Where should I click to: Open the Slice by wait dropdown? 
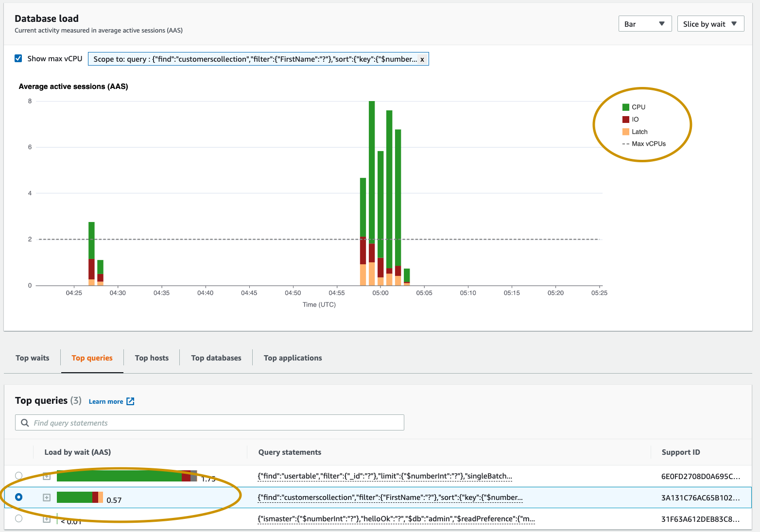(x=710, y=23)
